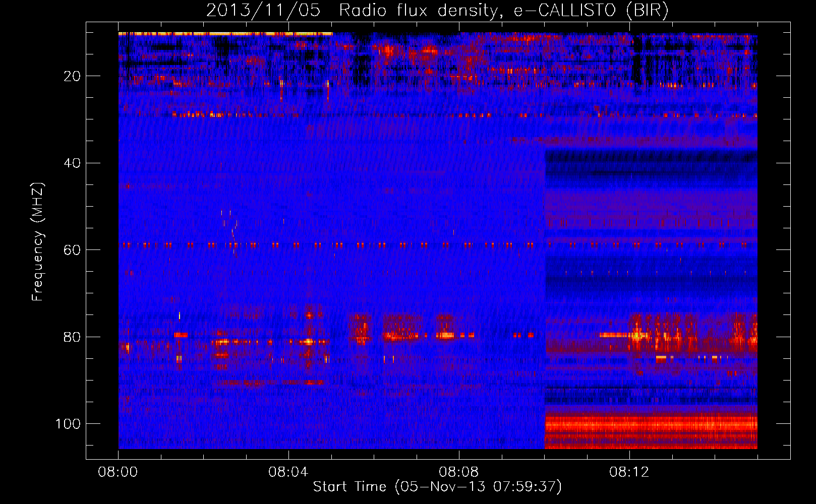Click the '60' frequency tick label

point(72,250)
